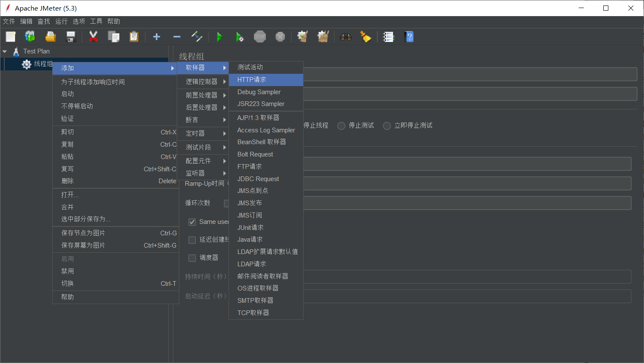Expand the 后置处理器 submenu
Viewport: 644px width, 363px height.
pos(203,107)
